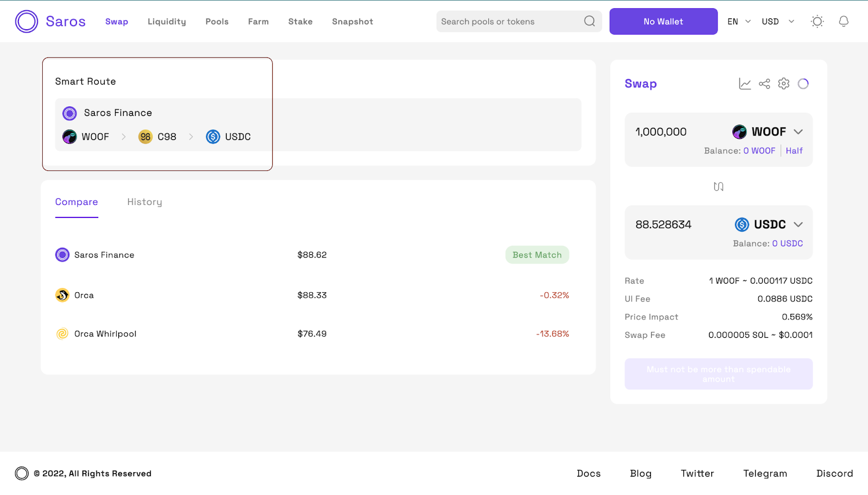
Task: Click Saros Finance icon in Compare list
Action: (x=62, y=255)
